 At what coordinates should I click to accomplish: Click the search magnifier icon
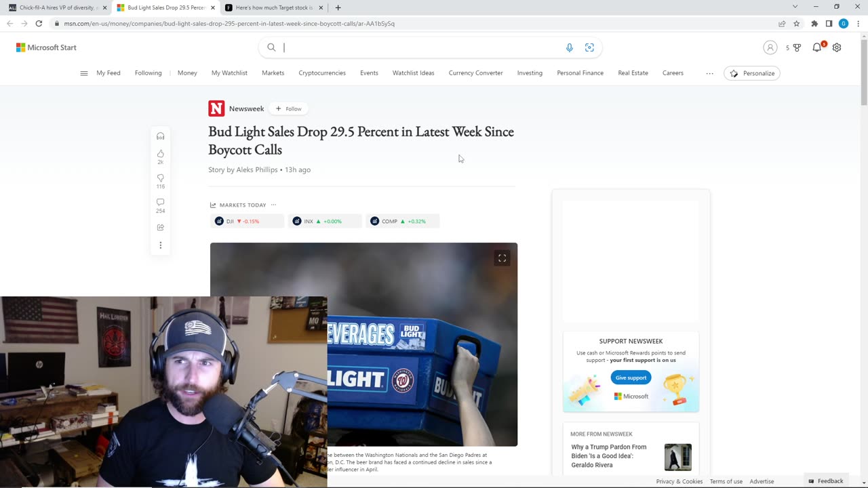point(271,47)
